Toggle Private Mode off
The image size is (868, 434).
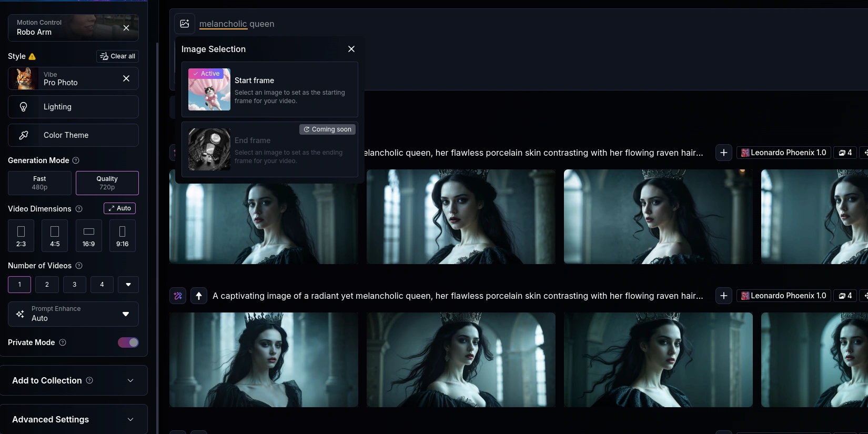point(128,342)
